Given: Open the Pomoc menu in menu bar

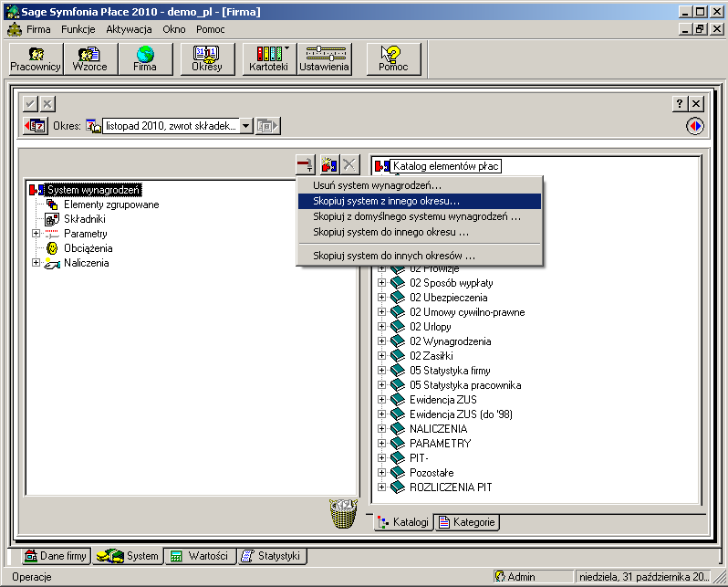Looking at the screenshot, I should (211, 29).
